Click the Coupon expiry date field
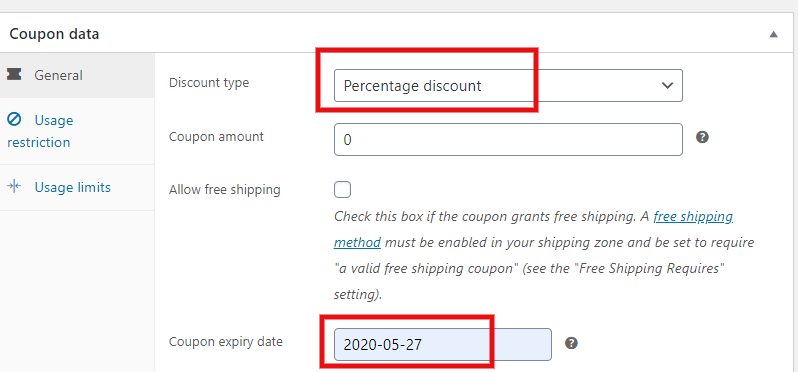The height and width of the screenshot is (372, 798). click(443, 345)
